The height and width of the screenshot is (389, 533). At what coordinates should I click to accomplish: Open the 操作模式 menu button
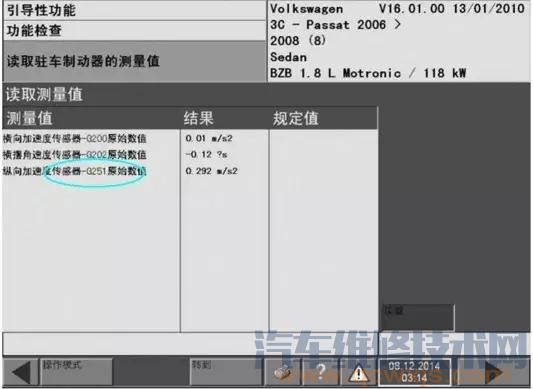click(x=76, y=372)
